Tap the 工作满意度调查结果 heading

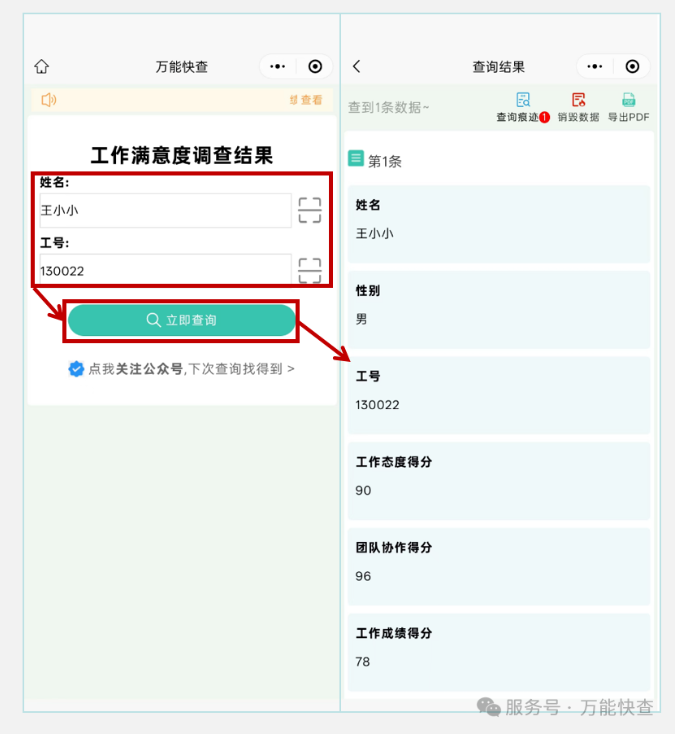[182, 156]
